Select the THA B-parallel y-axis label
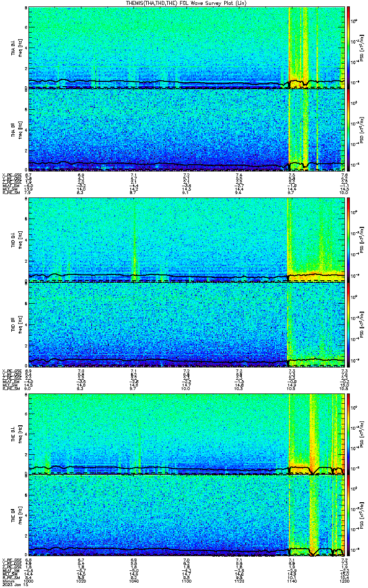 pos(13,130)
